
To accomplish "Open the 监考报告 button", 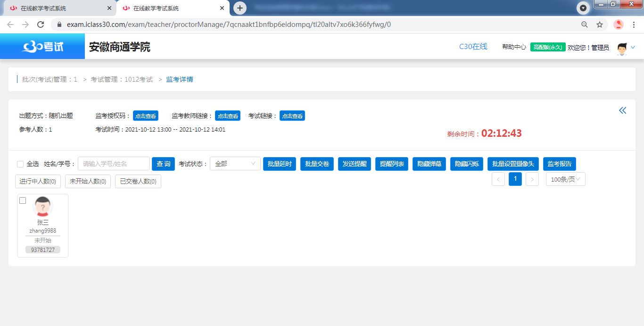I will (x=559, y=164).
